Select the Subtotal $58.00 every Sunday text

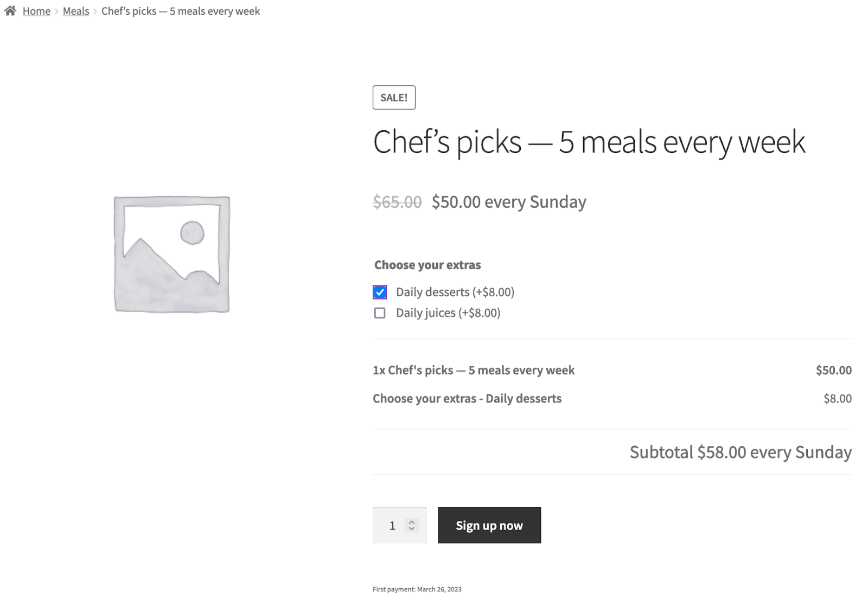coord(740,451)
